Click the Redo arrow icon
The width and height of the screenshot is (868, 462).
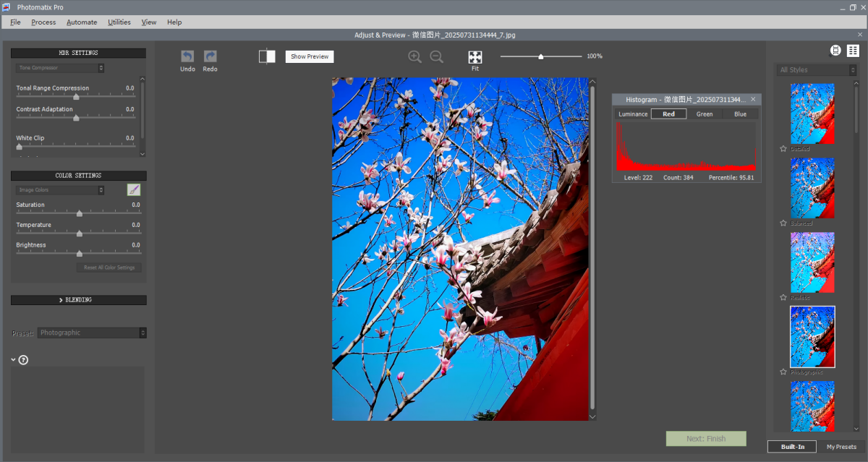[210, 56]
